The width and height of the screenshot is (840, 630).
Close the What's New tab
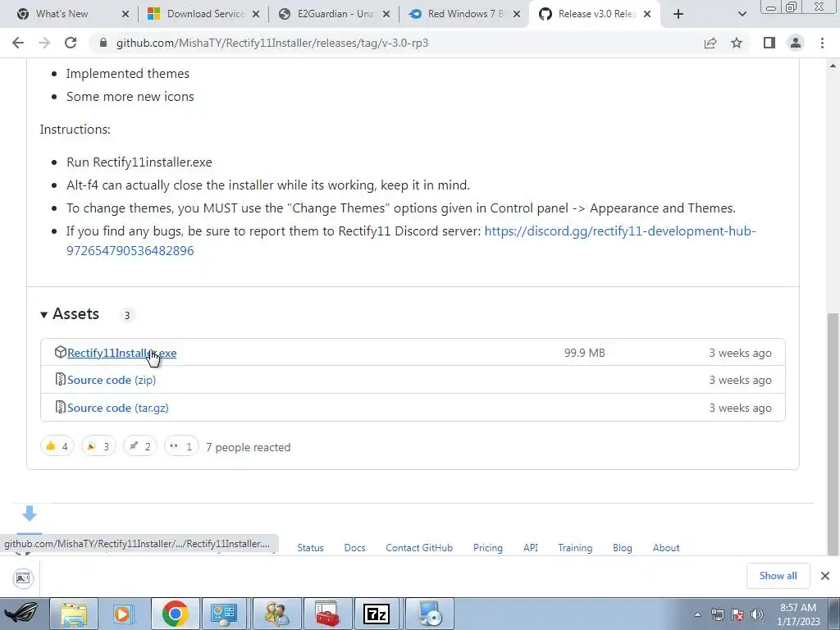[x=126, y=14]
